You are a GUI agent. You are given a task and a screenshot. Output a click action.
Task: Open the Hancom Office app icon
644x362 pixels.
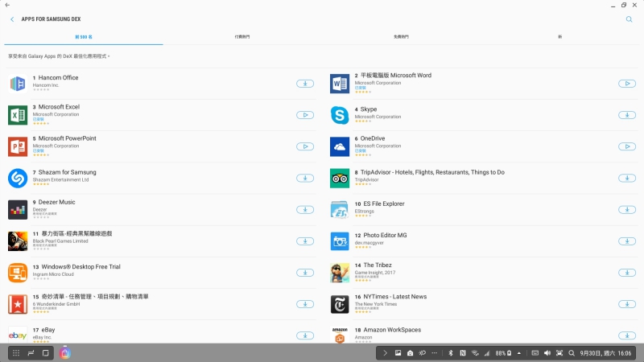click(x=18, y=84)
